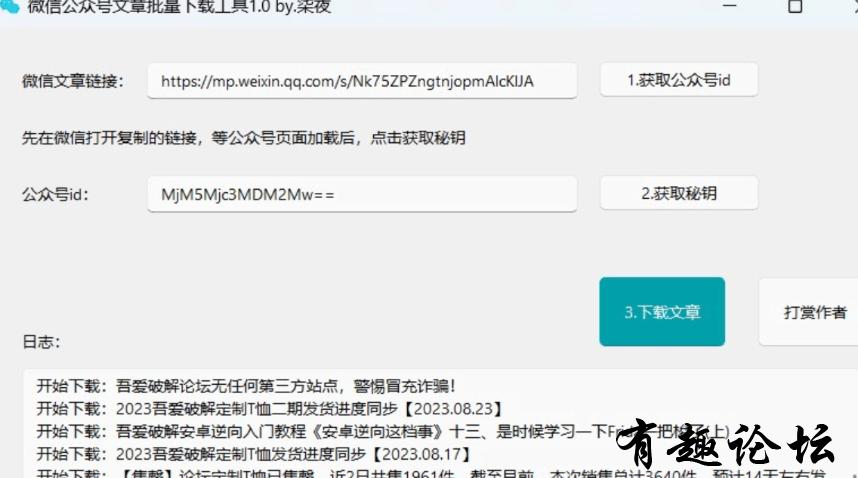The height and width of the screenshot is (478, 858).
Task: Click the WeChat app icon in title bar
Action: (9, 7)
